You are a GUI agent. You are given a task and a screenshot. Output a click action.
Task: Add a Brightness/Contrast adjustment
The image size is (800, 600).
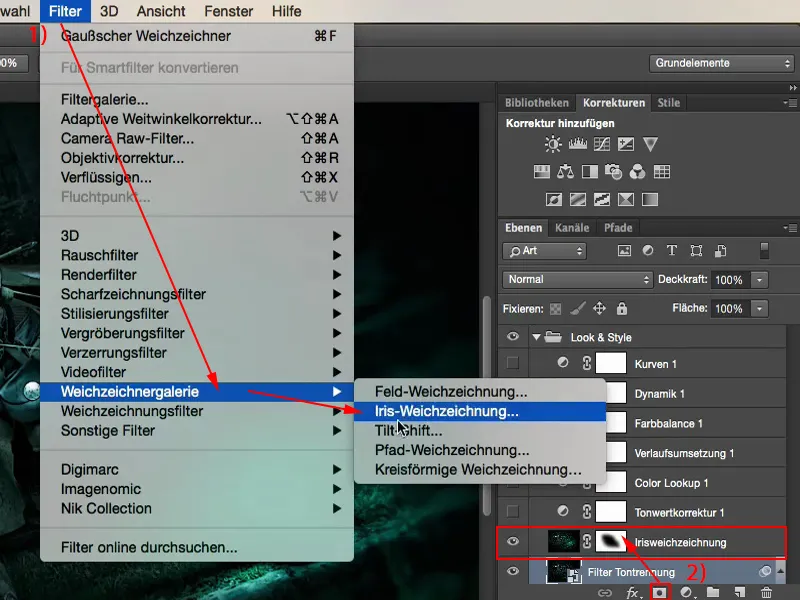553,144
